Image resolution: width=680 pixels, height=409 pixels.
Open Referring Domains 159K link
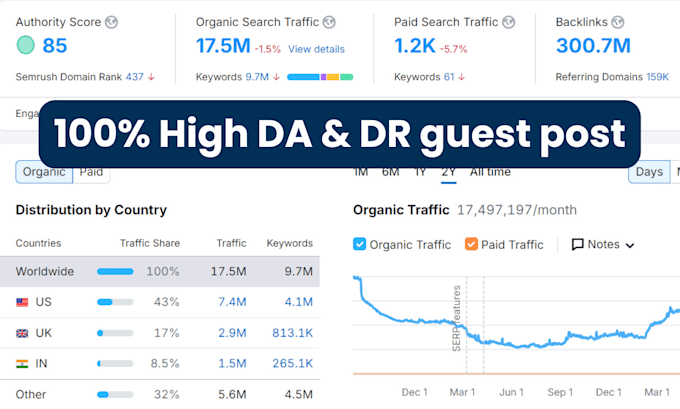tap(657, 77)
